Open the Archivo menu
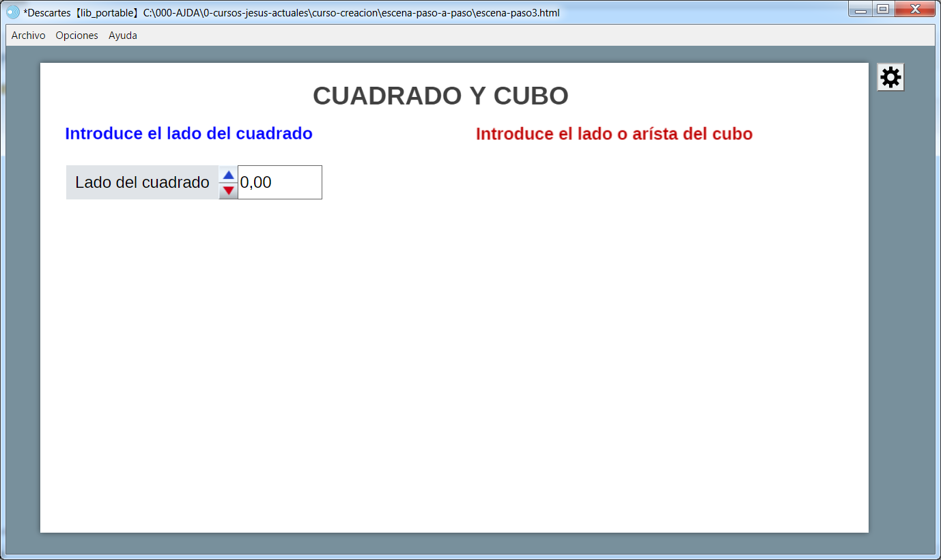The image size is (941, 560). click(28, 36)
